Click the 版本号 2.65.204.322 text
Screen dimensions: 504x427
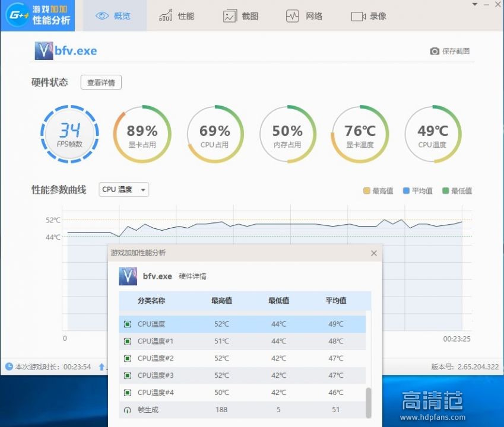pyautogui.click(x=465, y=367)
